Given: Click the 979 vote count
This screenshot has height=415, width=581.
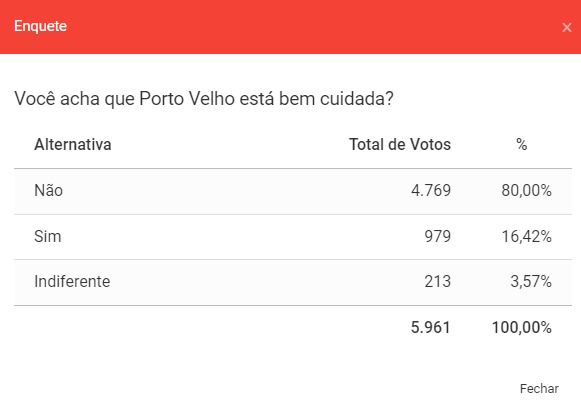Looking at the screenshot, I should click(x=438, y=236).
